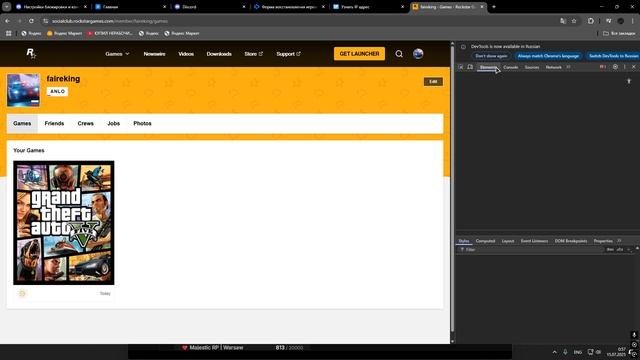Open the Downloads navigation link
This screenshot has height=360, width=640.
(x=219, y=54)
